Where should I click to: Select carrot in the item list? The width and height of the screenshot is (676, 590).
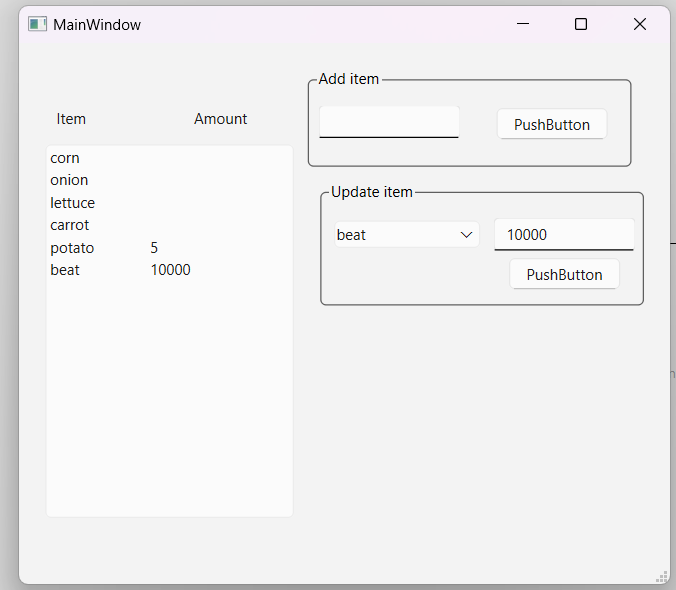69,225
